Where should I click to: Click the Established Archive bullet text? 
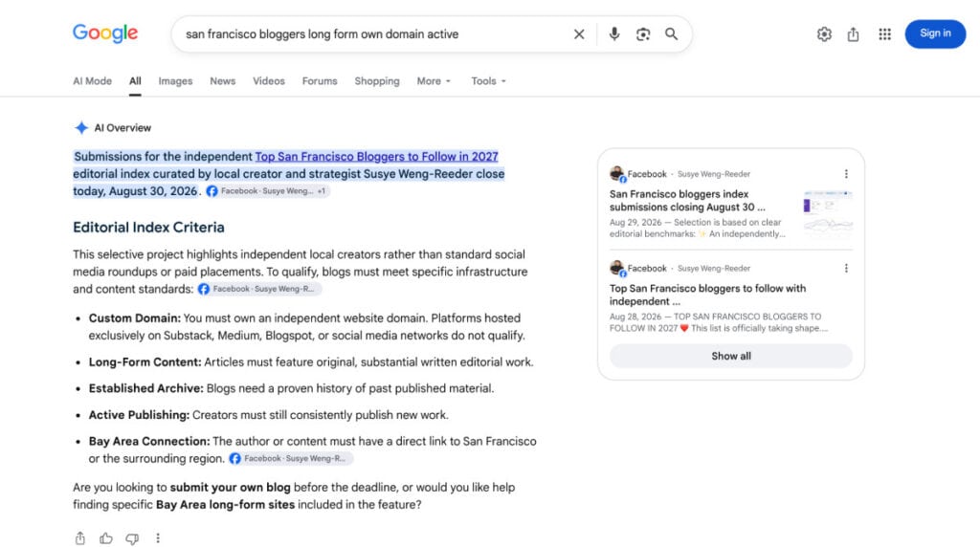[291, 388]
